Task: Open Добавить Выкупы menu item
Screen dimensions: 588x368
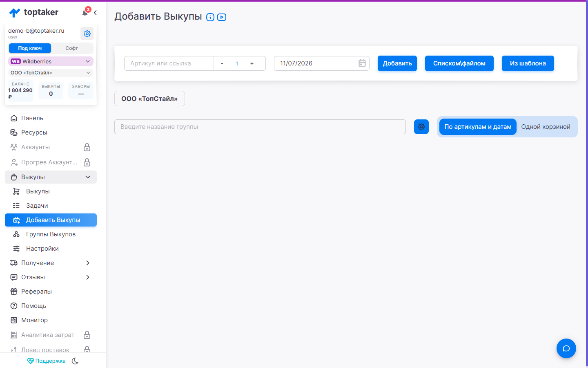Action: pos(51,220)
